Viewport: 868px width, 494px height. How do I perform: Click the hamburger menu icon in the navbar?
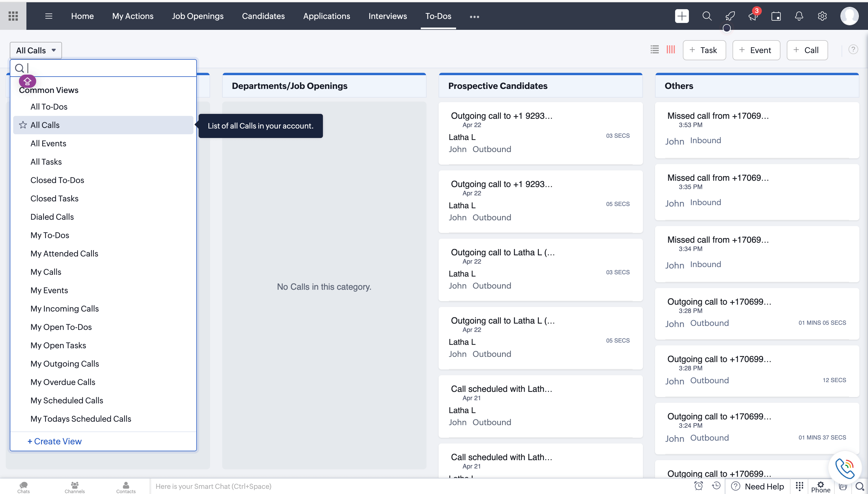pyautogui.click(x=49, y=16)
